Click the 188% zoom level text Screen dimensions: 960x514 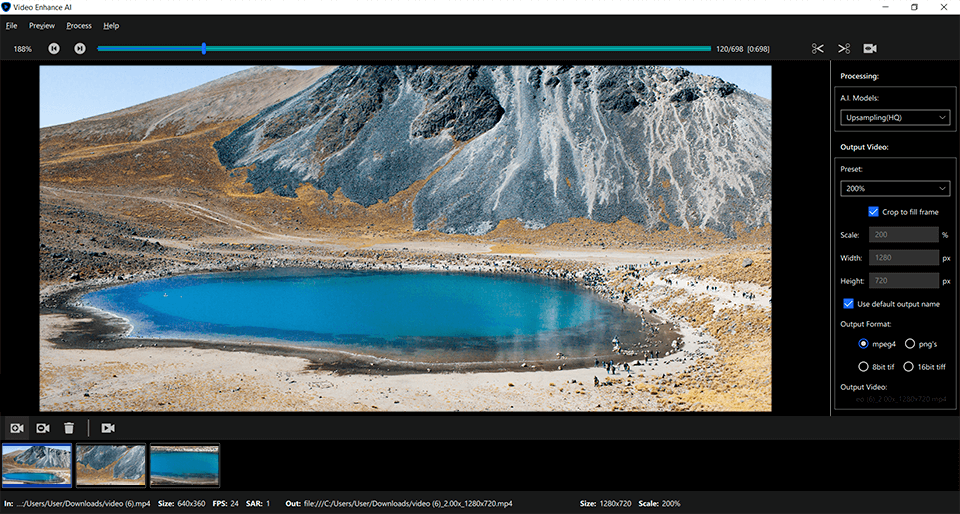23,49
